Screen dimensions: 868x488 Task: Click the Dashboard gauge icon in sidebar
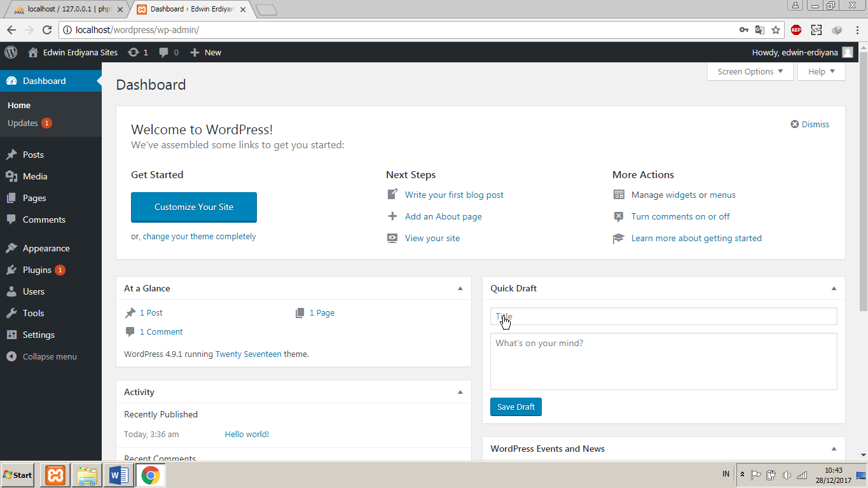pyautogui.click(x=11, y=81)
